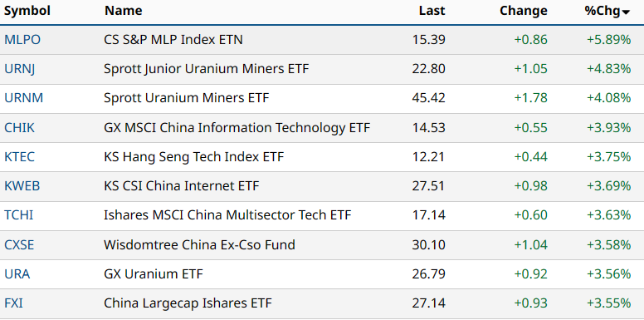Open the MLPO symbol link
The width and height of the screenshot is (644, 320).
(x=22, y=40)
